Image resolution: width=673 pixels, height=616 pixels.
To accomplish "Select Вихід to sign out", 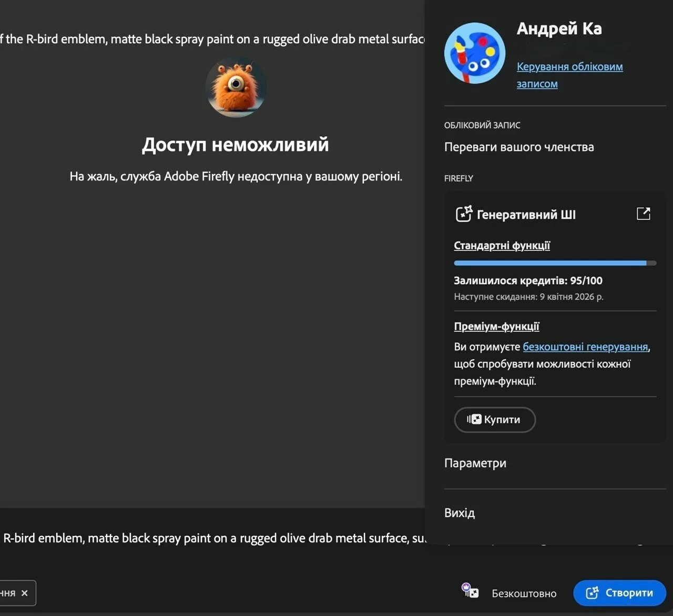I will click(460, 513).
